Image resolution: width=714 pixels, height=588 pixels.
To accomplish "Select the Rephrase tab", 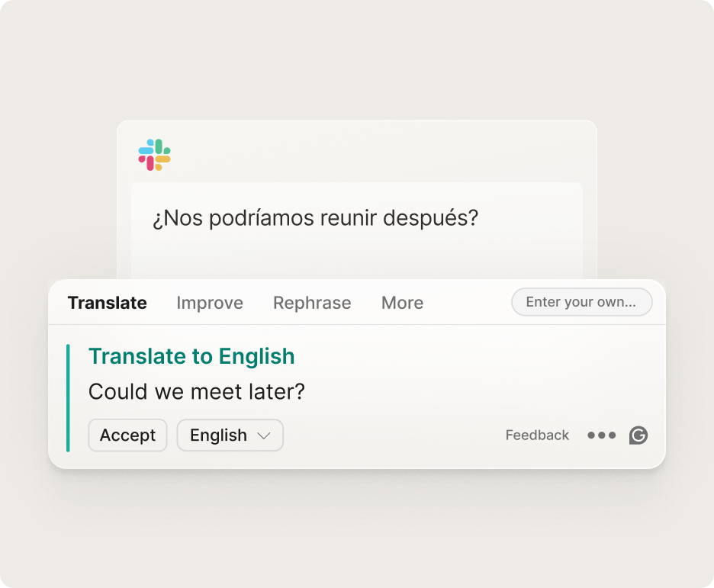I will (312, 303).
